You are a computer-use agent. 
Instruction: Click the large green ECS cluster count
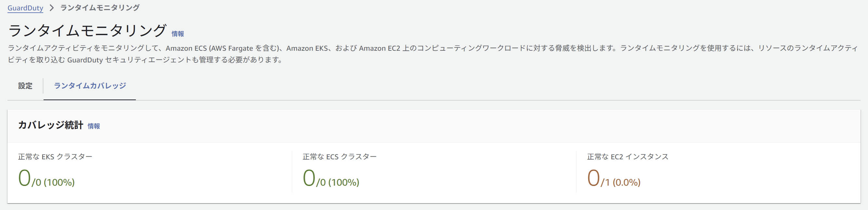pyautogui.click(x=309, y=178)
